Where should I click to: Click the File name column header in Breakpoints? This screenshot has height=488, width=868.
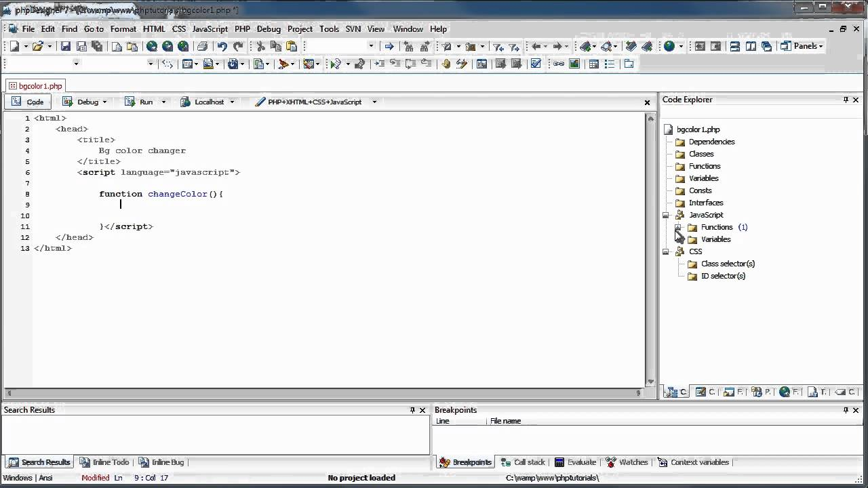(x=506, y=421)
